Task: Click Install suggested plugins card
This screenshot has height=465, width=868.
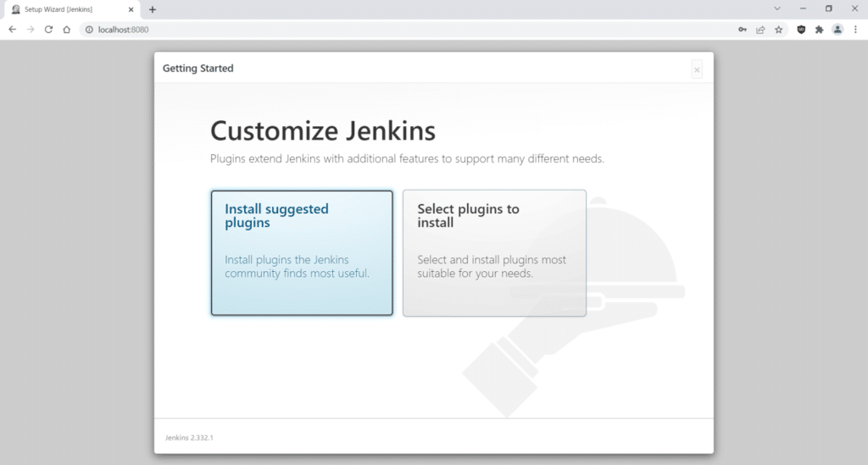Action: click(302, 253)
